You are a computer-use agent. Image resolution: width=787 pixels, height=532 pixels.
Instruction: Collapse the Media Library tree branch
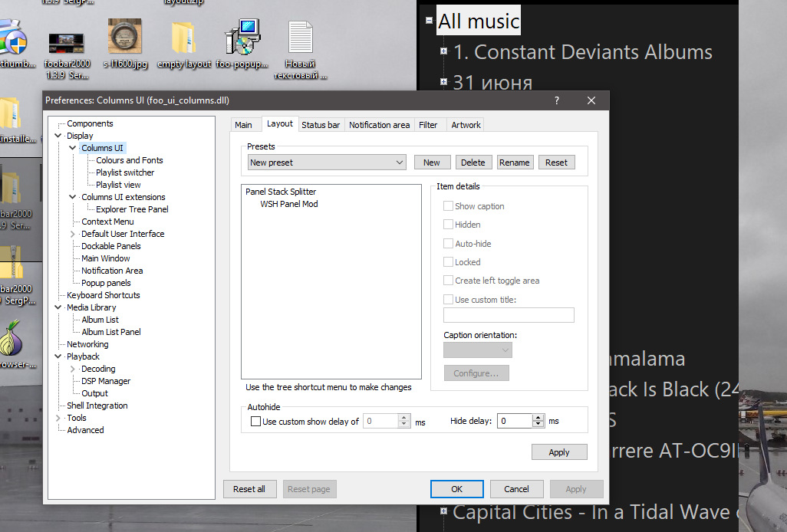[x=58, y=307]
